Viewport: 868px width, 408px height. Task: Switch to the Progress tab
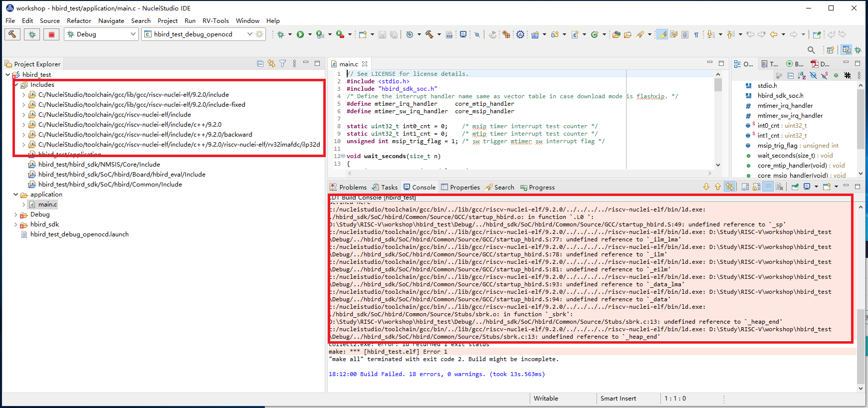point(537,187)
